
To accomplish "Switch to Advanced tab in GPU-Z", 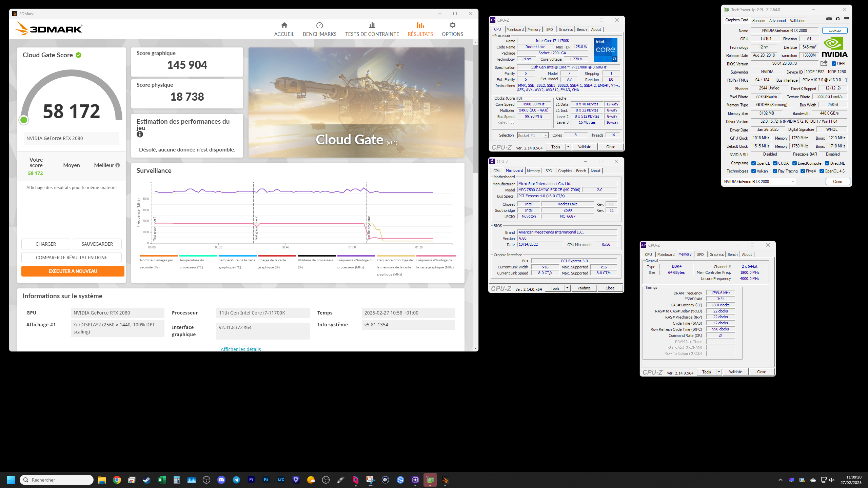I will coord(777,21).
